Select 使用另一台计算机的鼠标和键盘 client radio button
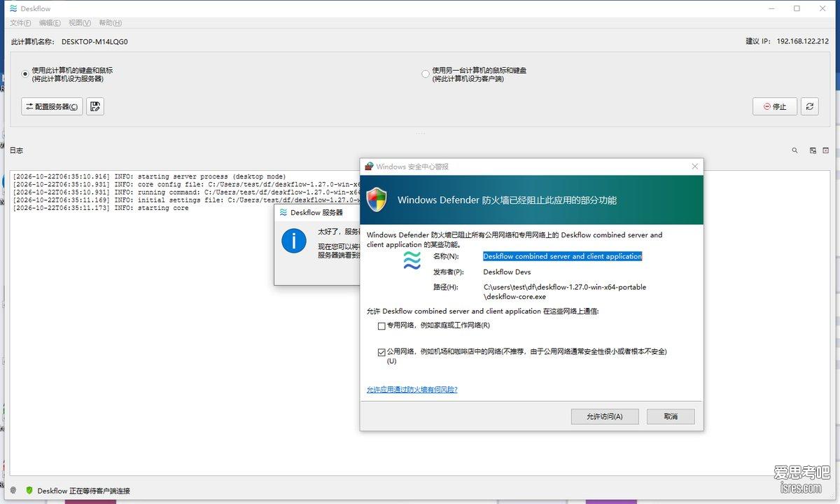Viewport: 840px width, 504px height. click(x=426, y=74)
